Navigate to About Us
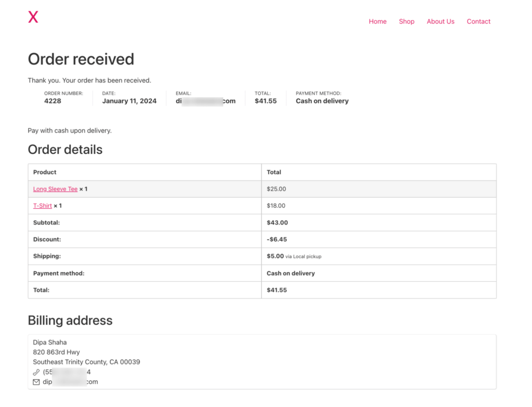The width and height of the screenshot is (532, 407). point(440,22)
